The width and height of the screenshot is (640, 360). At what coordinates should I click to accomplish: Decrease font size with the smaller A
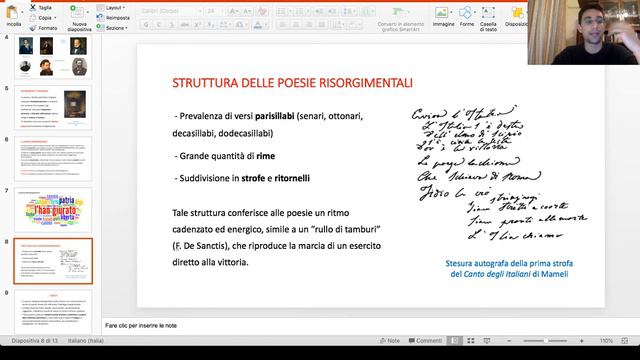click(247, 11)
